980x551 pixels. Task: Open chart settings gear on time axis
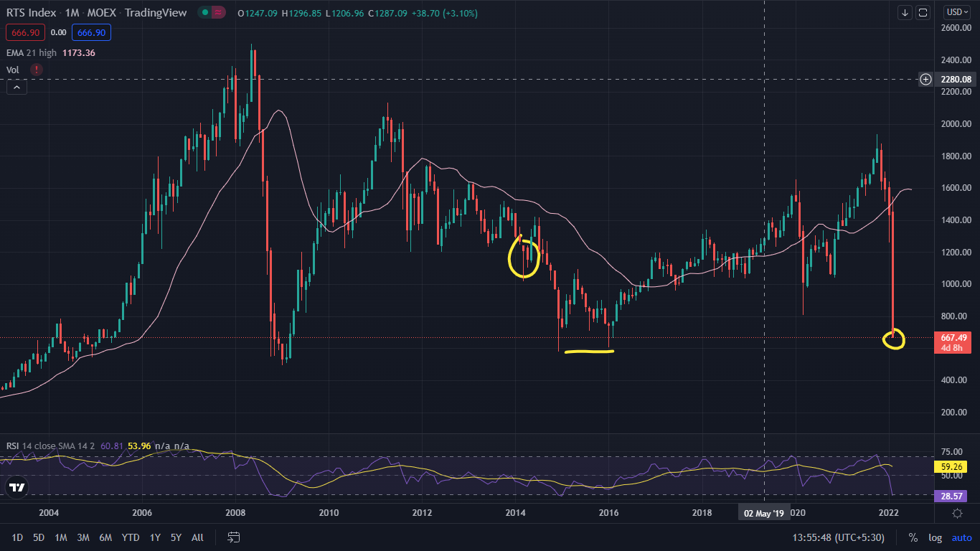click(957, 512)
